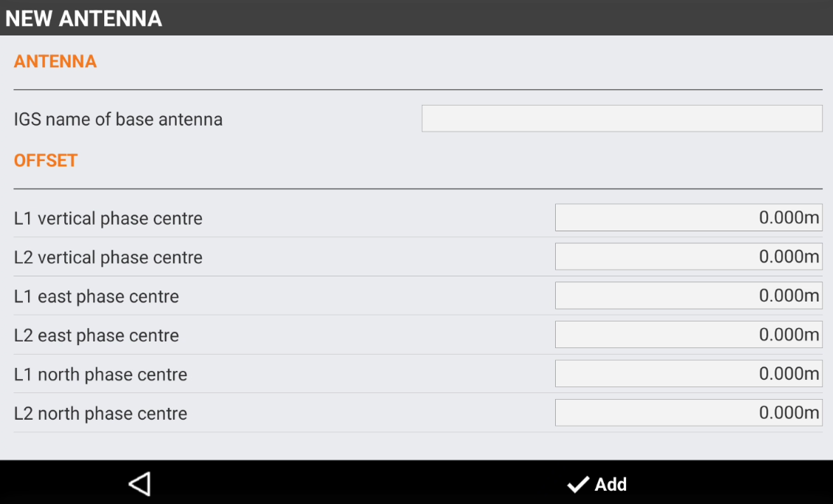Click the 'L1 vertical phase centre' label
This screenshot has height=504, width=833.
pyautogui.click(x=108, y=219)
